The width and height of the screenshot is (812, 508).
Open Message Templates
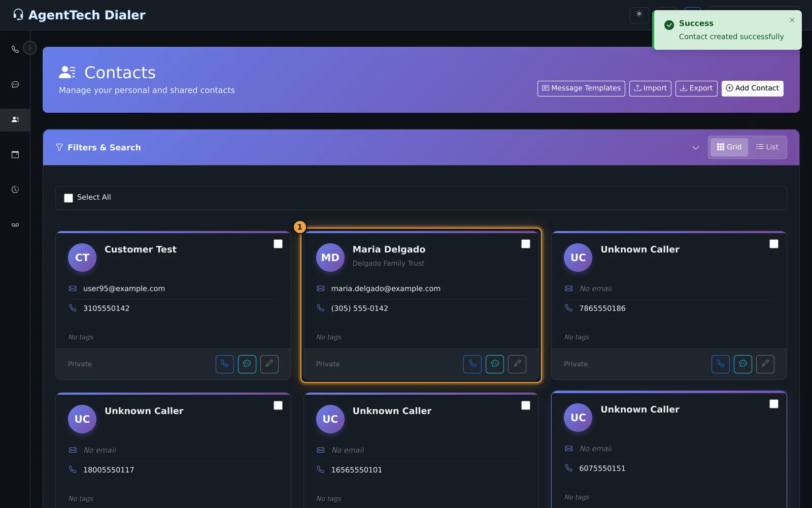point(581,88)
